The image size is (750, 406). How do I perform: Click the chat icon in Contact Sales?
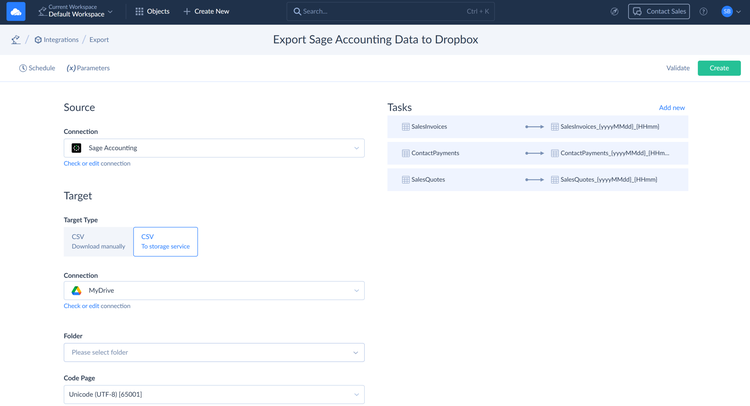coord(637,11)
